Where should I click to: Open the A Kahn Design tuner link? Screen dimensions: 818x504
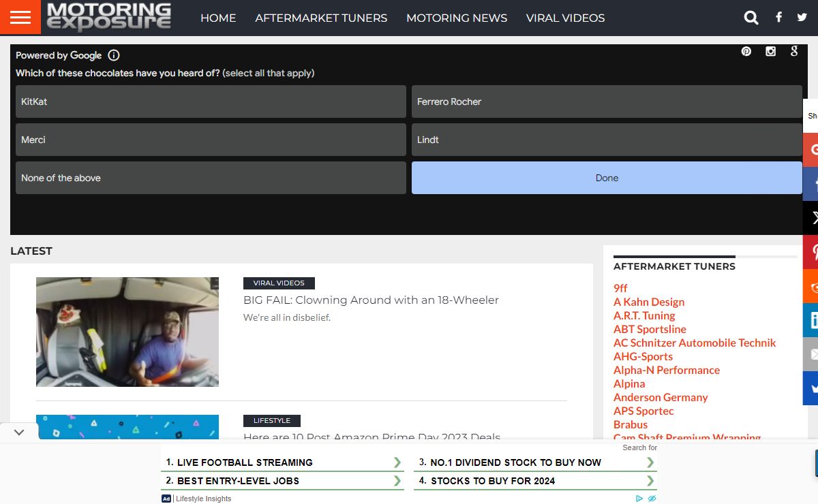coord(649,302)
